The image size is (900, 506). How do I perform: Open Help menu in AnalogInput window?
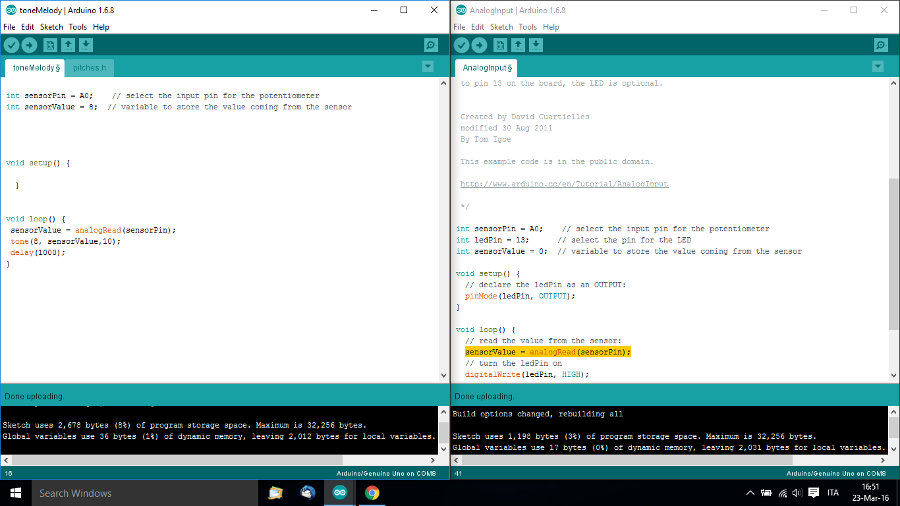click(551, 27)
